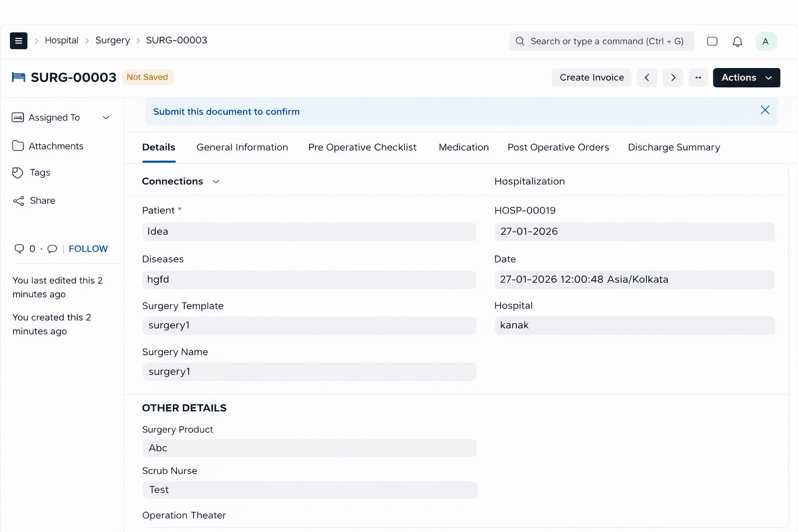Switch to the General Information tab

point(242,148)
